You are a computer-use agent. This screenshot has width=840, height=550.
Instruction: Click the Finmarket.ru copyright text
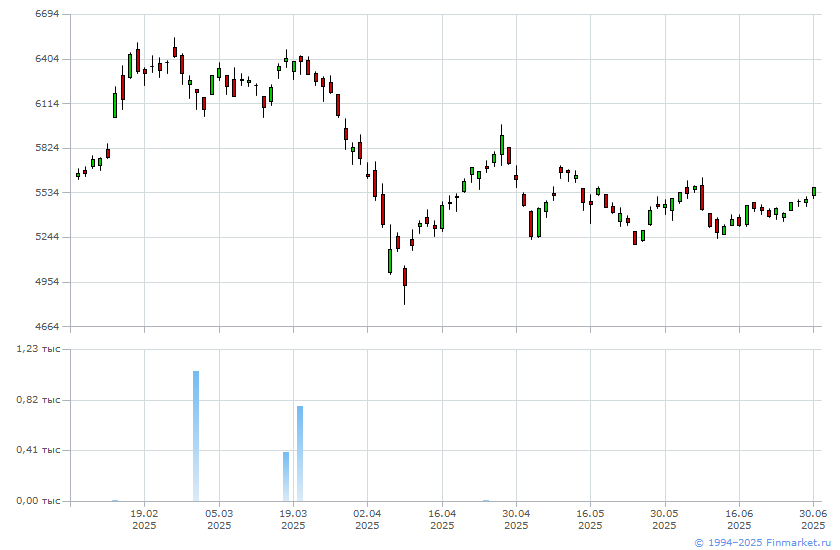(762, 543)
